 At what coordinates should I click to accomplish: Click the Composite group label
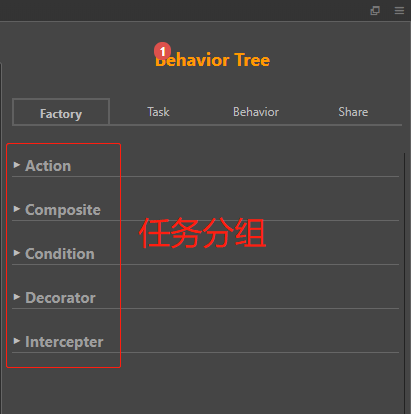[x=63, y=210]
